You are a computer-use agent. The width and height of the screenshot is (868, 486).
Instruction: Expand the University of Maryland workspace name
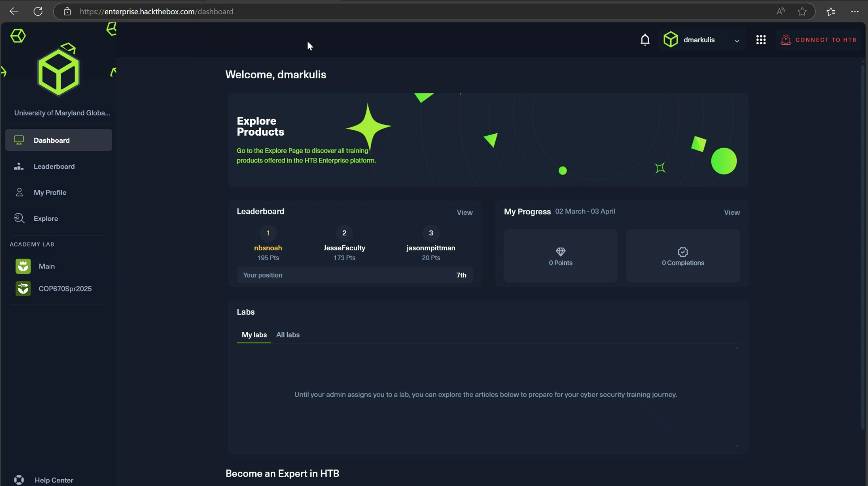62,112
